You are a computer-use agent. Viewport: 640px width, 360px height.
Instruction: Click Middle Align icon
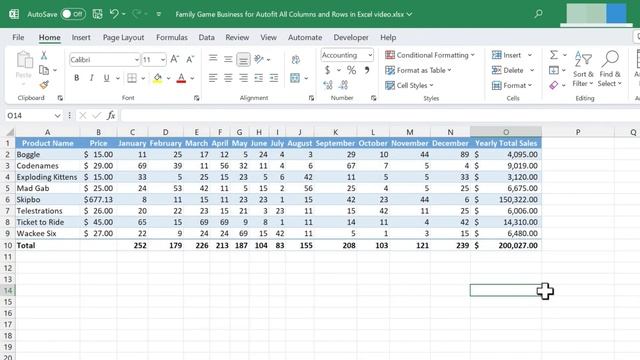tap(228, 60)
